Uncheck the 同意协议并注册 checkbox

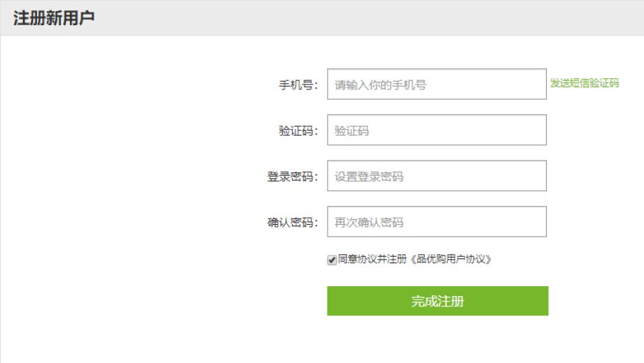[332, 260]
